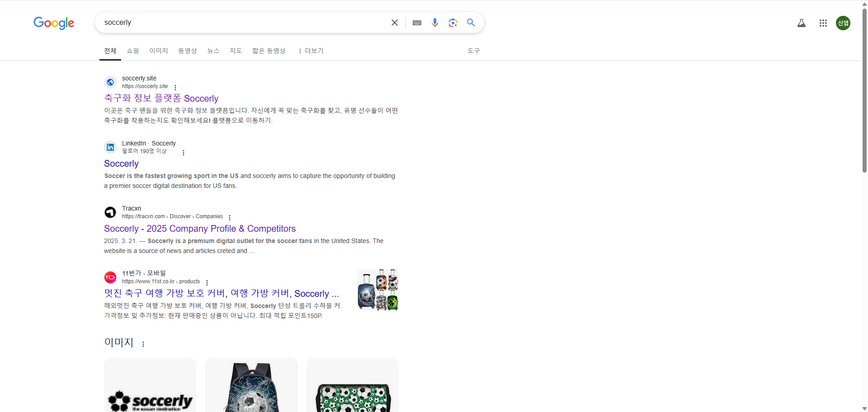Open the green soccer ball bag image
Viewport: 868px width, 412px height.
(x=353, y=385)
